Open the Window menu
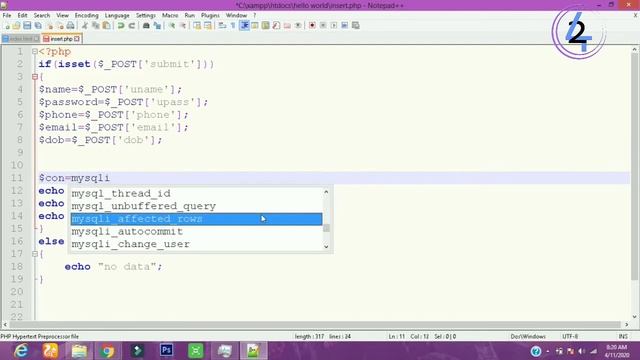Image resolution: width=640 pixels, height=360 pixels. click(236, 16)
